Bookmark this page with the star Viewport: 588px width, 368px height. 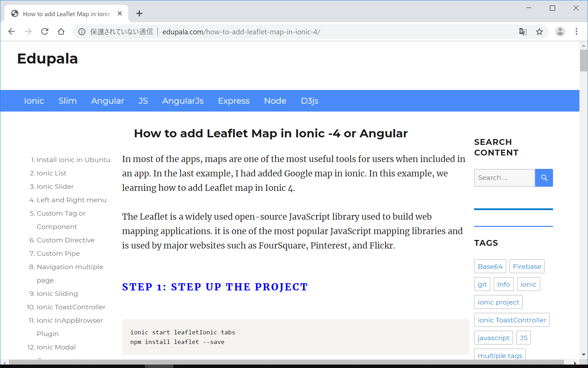click(540, 32)
